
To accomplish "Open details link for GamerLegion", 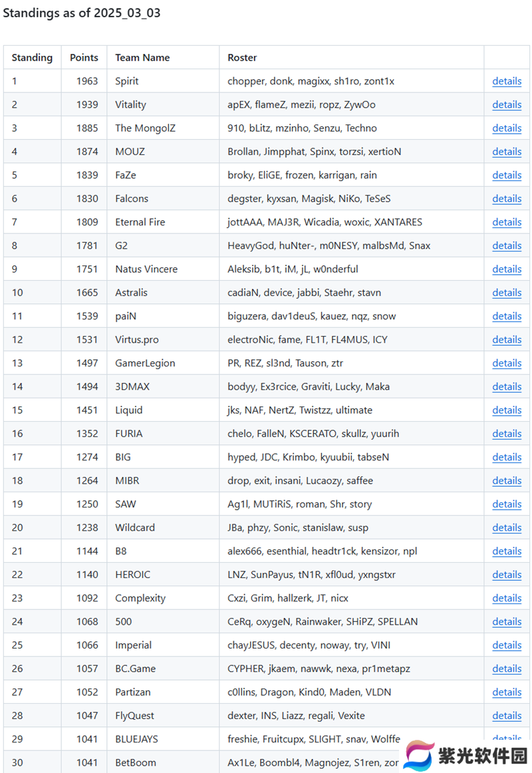I will tap(506, 363).
